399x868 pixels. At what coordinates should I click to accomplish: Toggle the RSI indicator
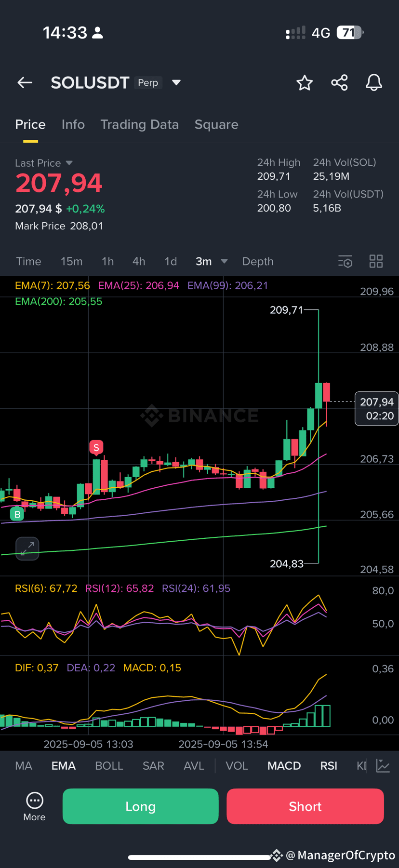pyautogui.click(x=329, y=766)
